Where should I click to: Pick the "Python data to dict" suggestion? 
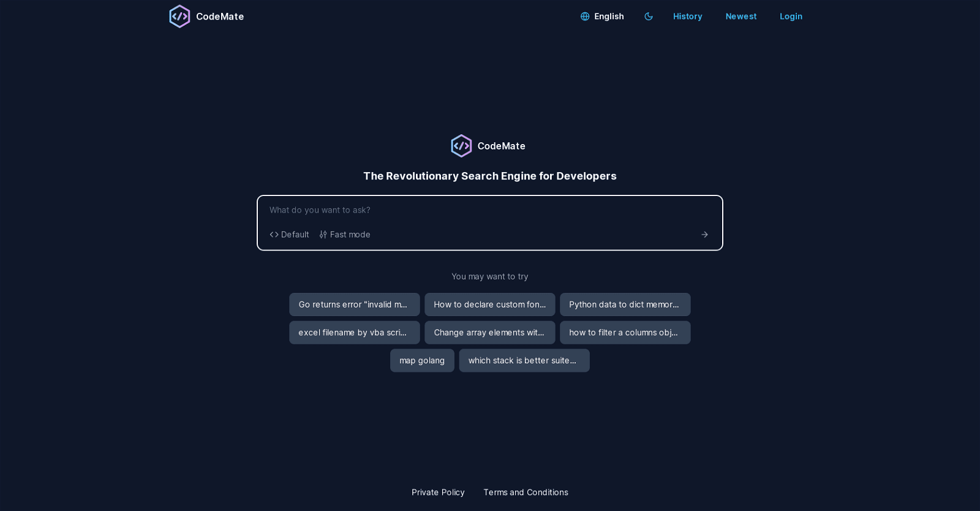(625, 305)
